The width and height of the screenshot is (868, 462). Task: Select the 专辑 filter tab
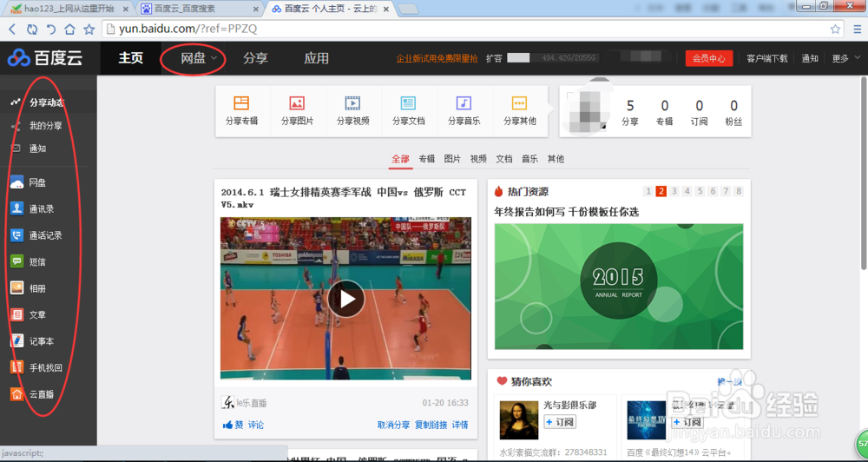pos(427,159)
